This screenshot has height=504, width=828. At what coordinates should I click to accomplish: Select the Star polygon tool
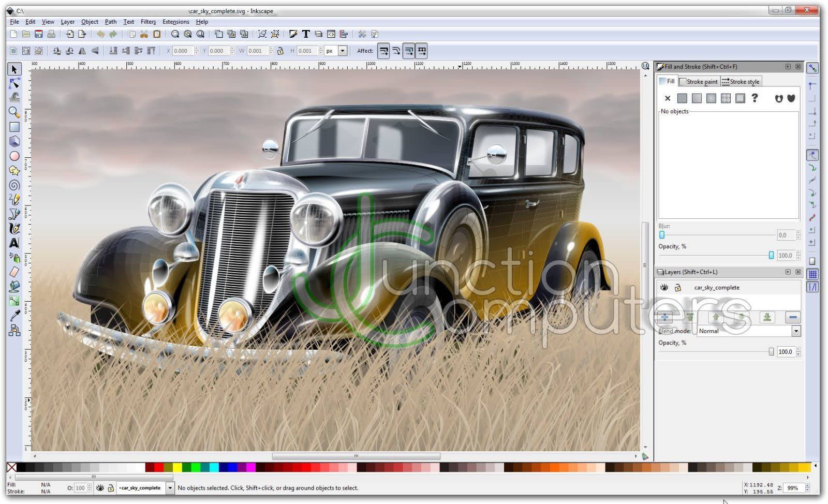click(14, 170)
